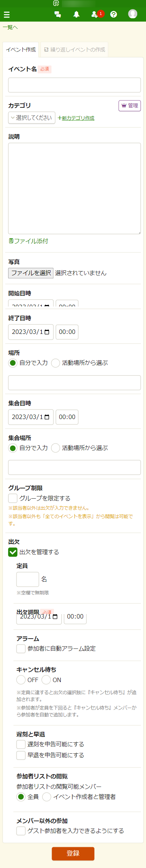Expand the カテゴリ 選択してください dropdown
Screen dimensions: 146x868
[x=32, y=118]
